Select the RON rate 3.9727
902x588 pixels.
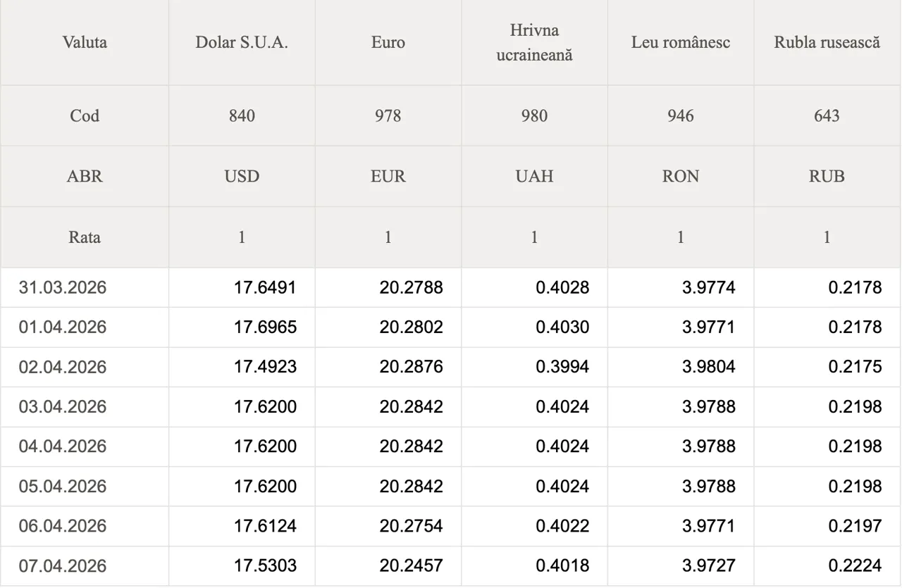[x=708, y=565]
